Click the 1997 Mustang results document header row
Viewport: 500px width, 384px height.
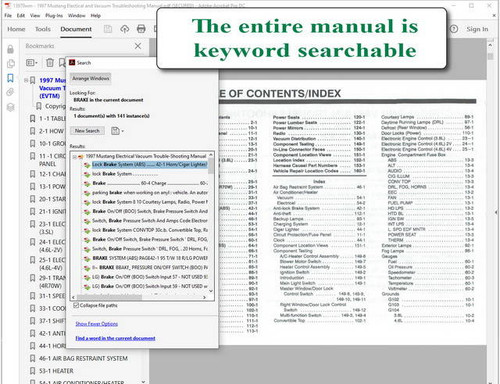(x=142, y=156)
